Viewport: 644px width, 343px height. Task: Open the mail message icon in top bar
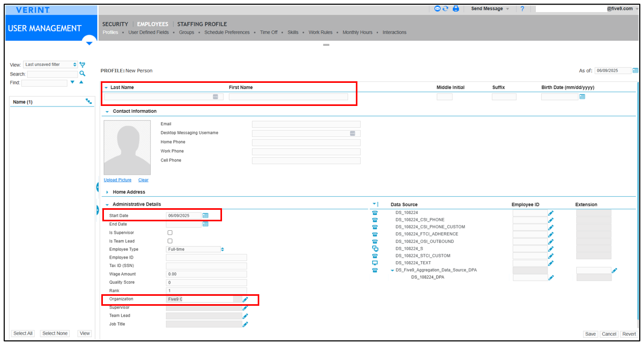click(437, 8)
